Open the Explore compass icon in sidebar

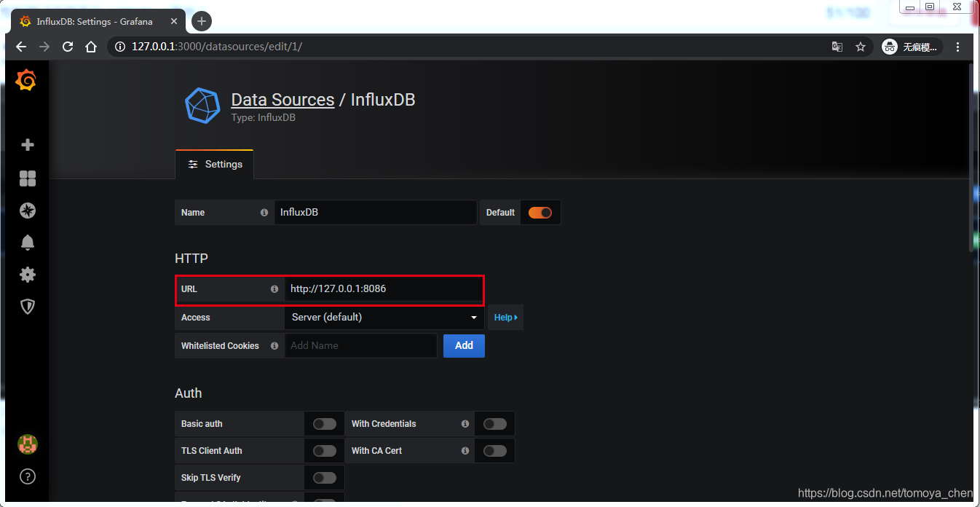(x=28, y=211)
